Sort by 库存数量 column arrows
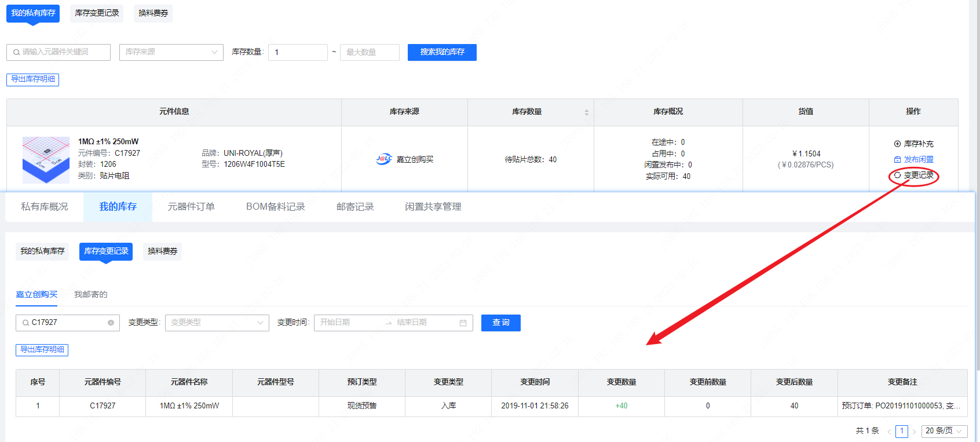 [586, 112]
